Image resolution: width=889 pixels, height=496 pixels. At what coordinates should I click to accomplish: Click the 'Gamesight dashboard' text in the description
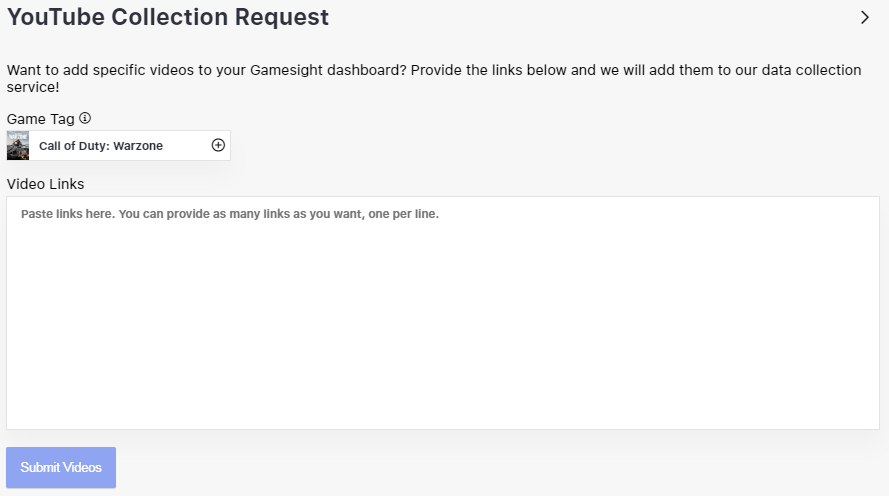point(328,70)
